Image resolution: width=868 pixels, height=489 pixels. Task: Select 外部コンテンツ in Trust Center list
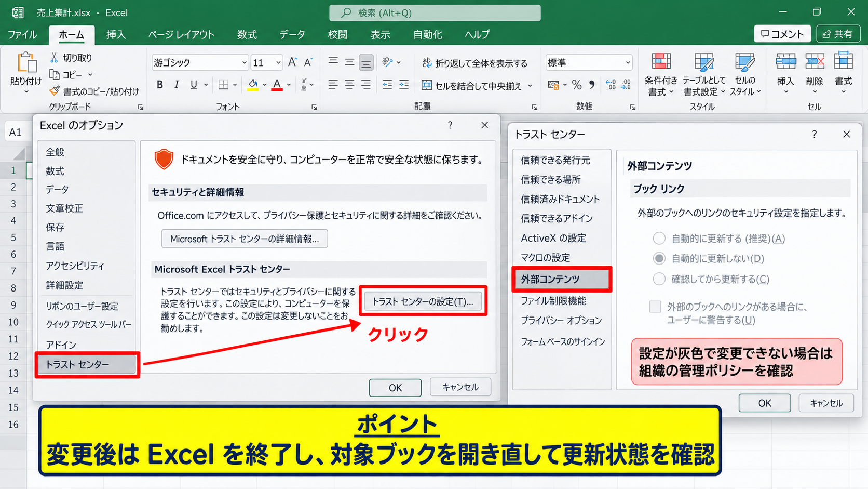562,279
